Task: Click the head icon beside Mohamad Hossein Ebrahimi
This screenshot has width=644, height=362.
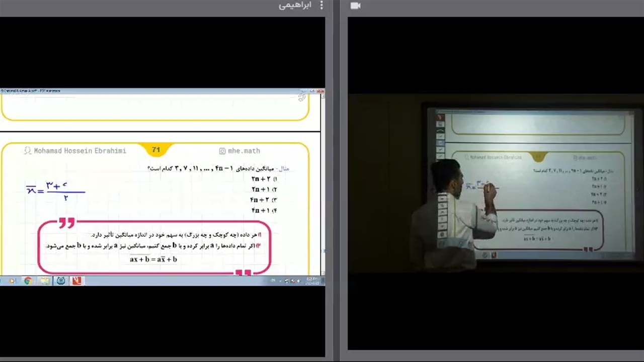Action: coord(28,151)
